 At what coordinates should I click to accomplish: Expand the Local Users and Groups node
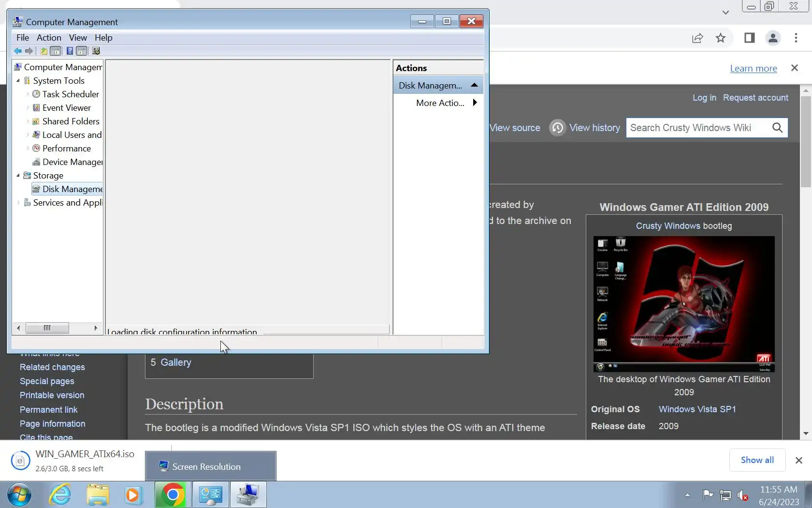[x=28, y=135]
